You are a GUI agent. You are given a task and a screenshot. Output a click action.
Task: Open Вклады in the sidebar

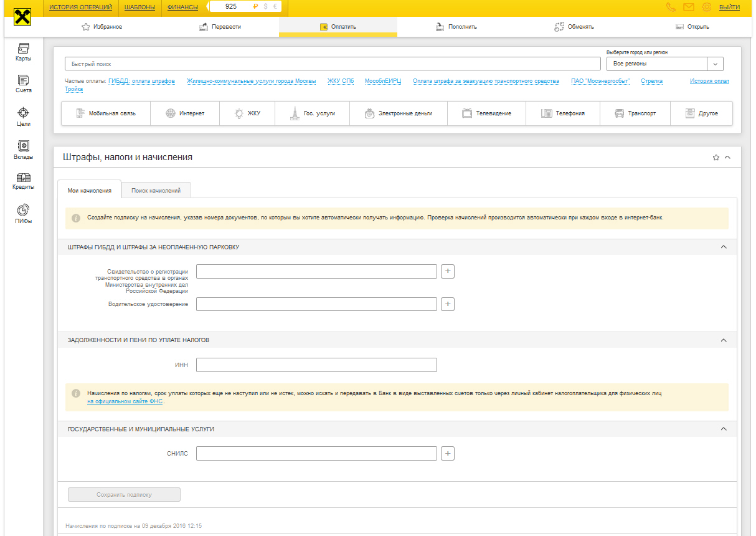coord(24,150)
